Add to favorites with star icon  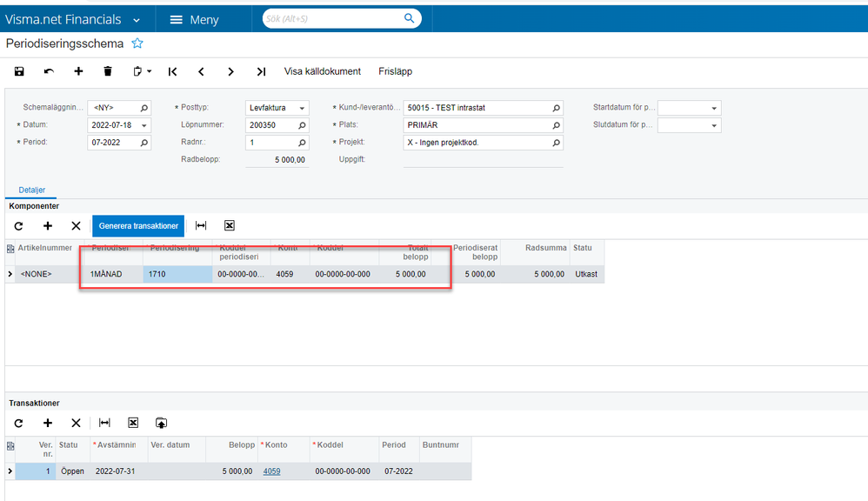click(x=137, y=43)
